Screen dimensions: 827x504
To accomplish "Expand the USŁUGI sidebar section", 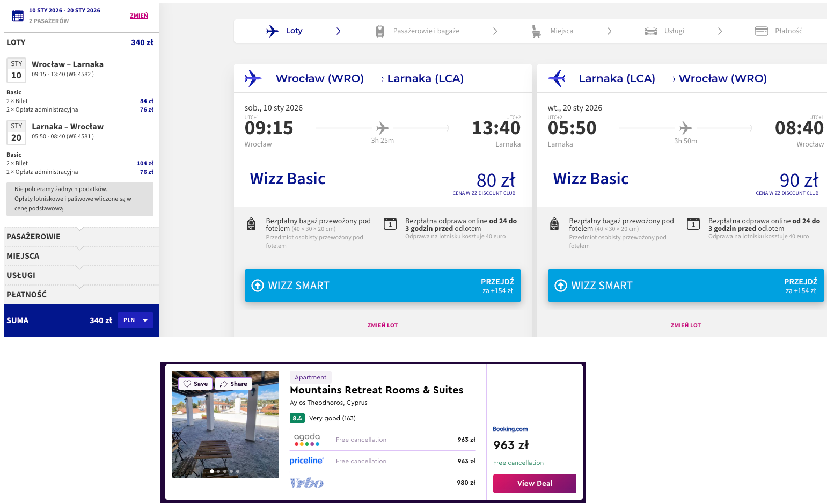I will coord(81,275).
